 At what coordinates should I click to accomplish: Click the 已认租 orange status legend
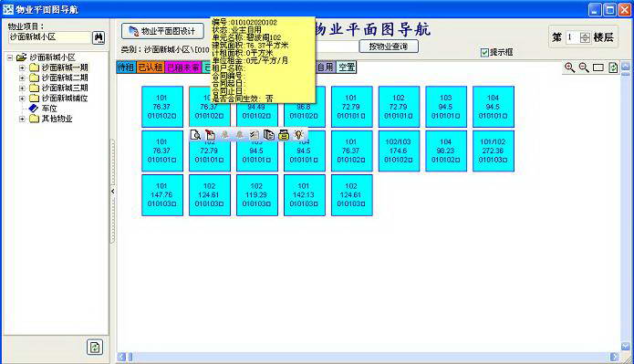pos(151,68)
